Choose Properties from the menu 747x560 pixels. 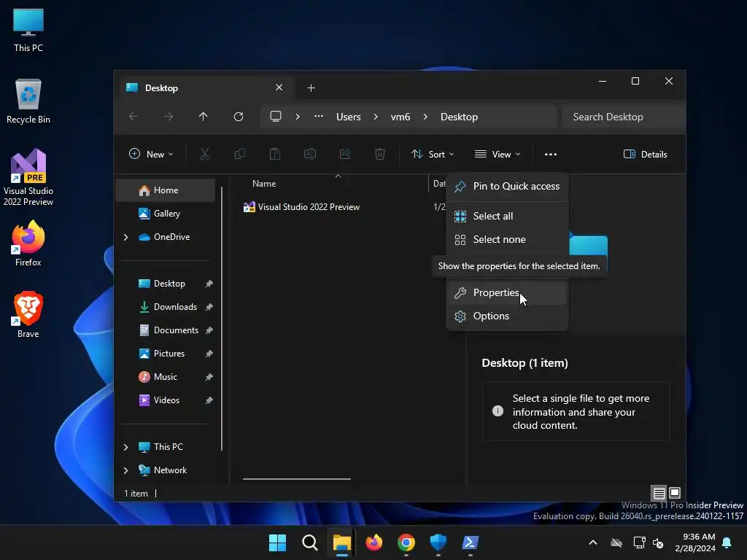508,293
